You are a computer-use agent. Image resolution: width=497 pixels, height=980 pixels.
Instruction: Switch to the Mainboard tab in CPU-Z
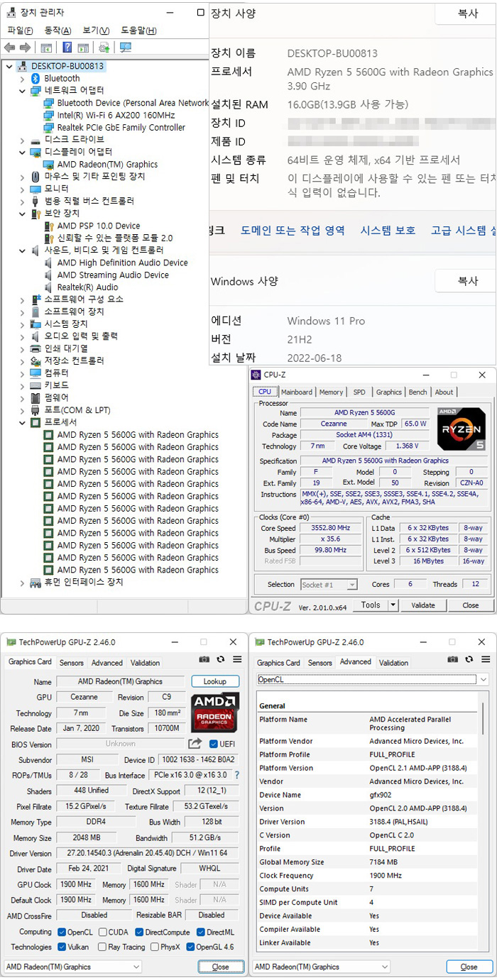pos(296,392)
